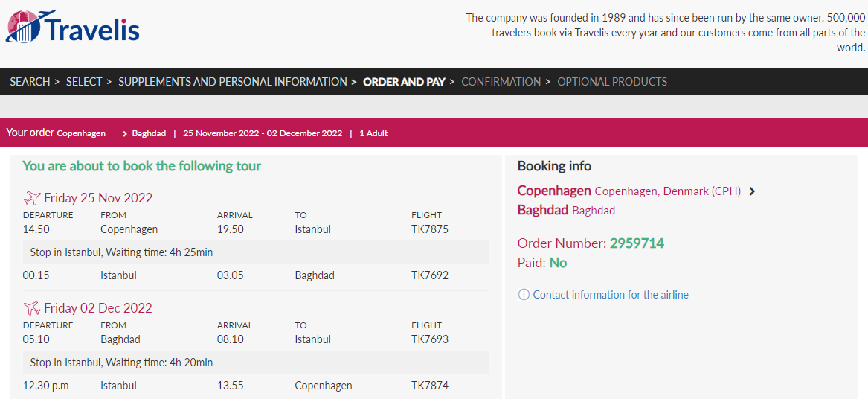
Task: Click Your order label in red bar
Action: coord(30,133)
